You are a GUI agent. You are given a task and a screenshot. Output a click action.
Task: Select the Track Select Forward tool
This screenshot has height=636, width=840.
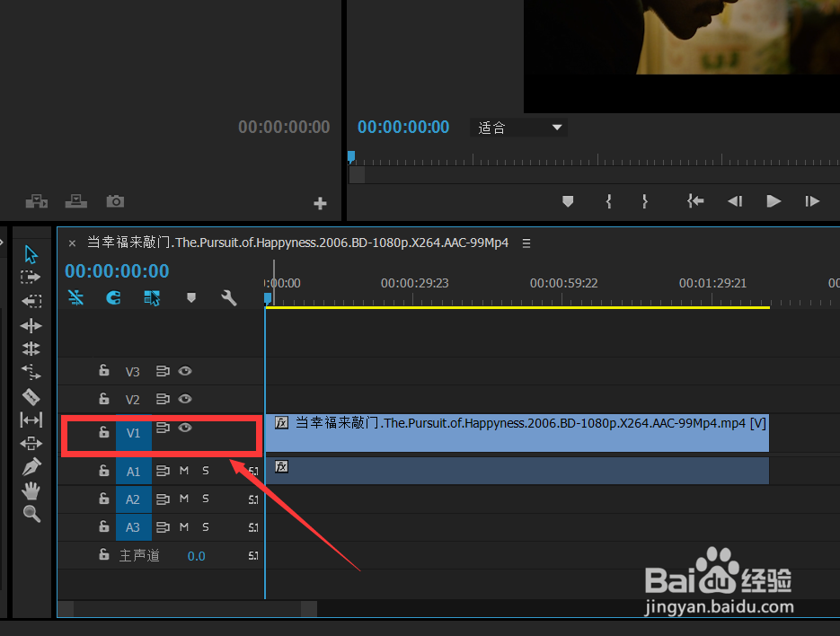pyautogui.click(x=31, y=277)
